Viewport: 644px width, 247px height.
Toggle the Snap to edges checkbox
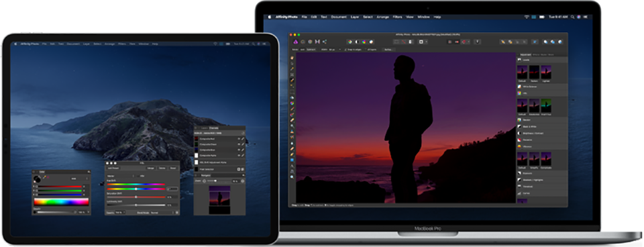click(345, 50)
